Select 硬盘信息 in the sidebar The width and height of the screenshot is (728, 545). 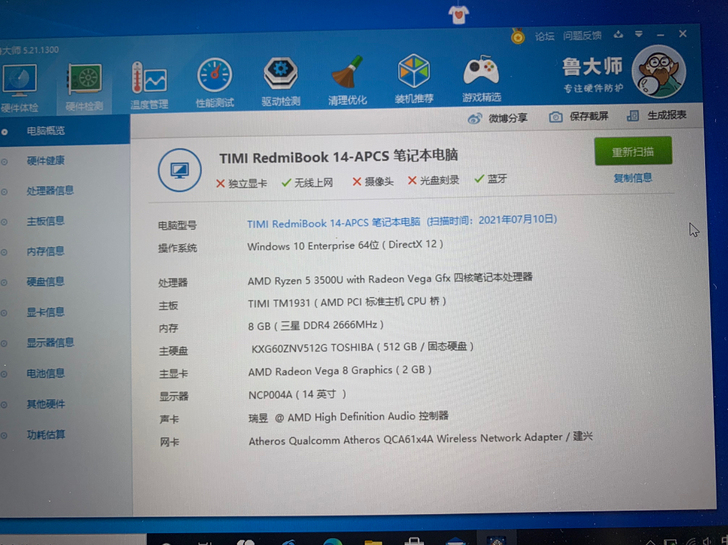pos(46,281)
